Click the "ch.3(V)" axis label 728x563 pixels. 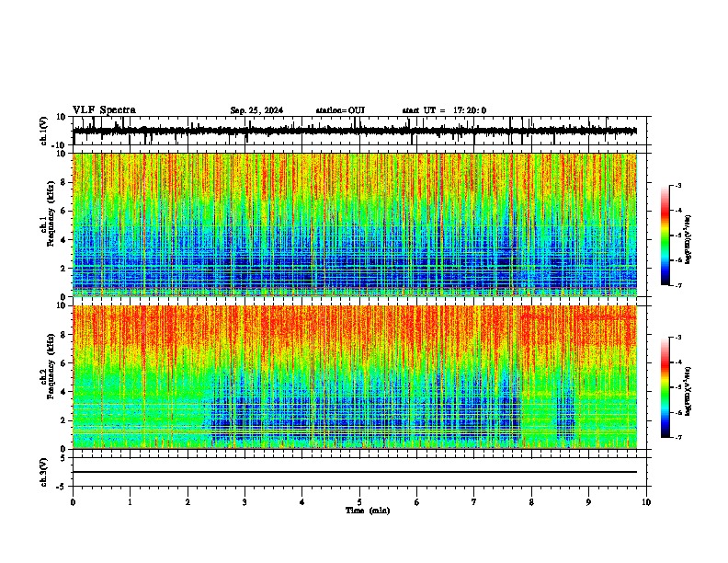[x=44, y=472]
